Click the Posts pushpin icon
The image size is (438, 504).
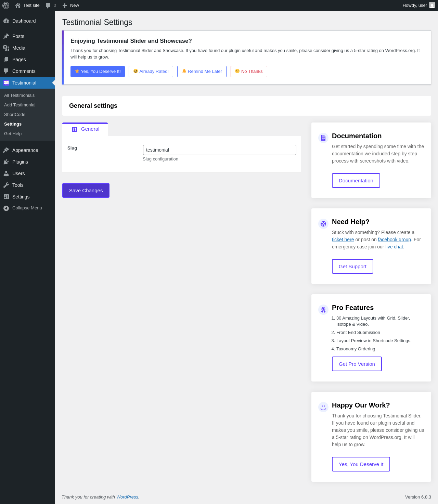tap(6, 36)
